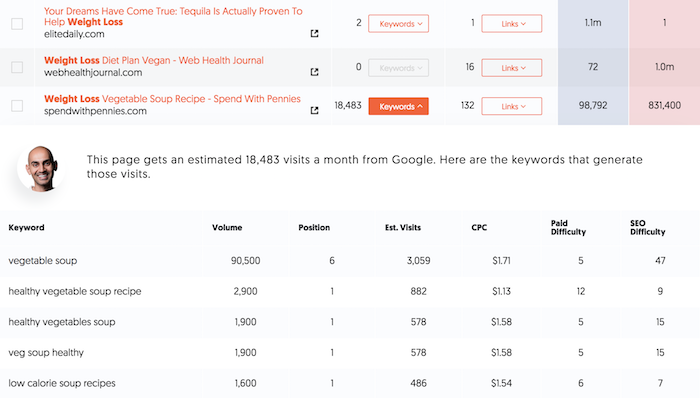700x398 pixels.
Task: Click the 18,483 estimated visits count in spendwithpennies row
Action: [x=348, y=105]
